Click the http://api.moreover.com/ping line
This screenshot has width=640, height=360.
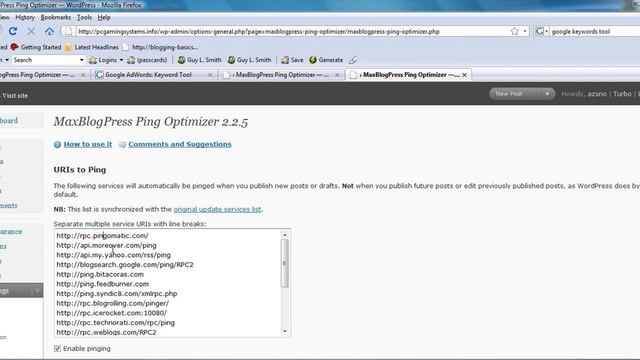point(107,245)
